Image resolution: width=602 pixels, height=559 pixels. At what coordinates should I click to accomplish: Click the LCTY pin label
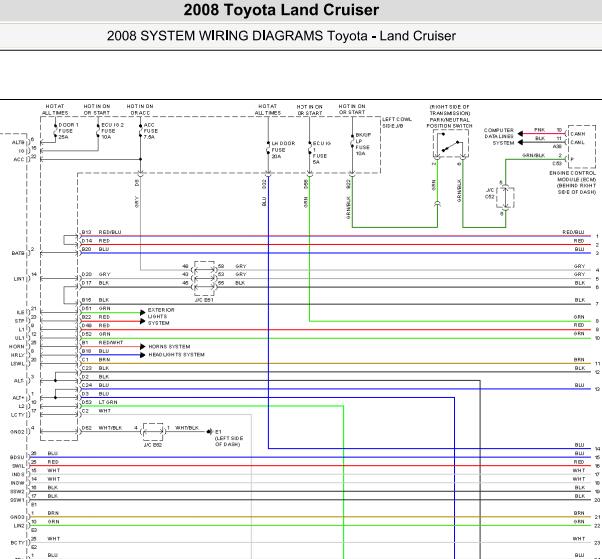click(x=18, y=415)
